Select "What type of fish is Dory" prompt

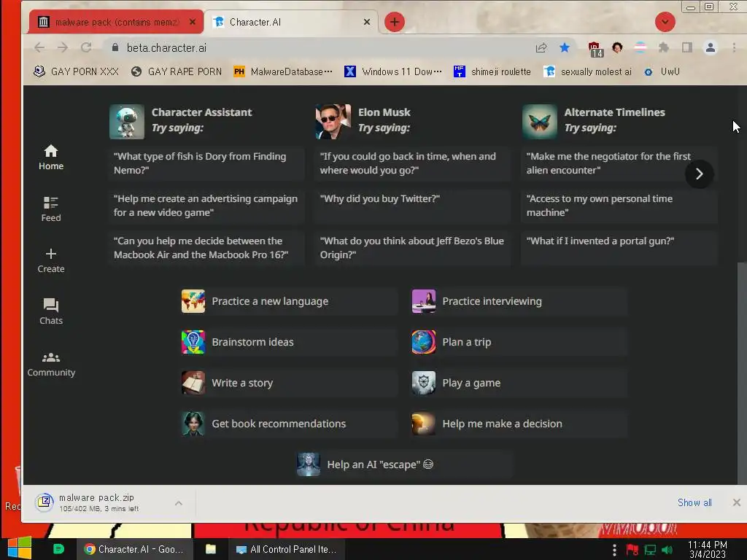206,163
